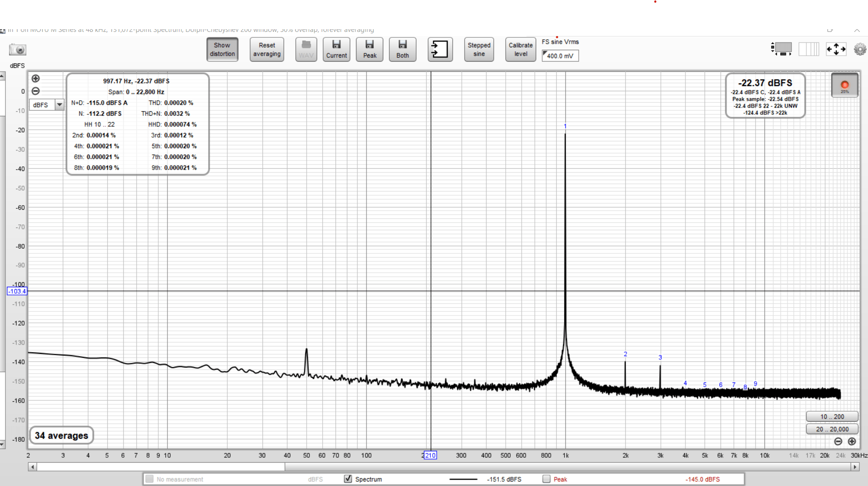Image resolution: width=868 pixels, height=486 pixels.
Task: Zoom out vertically with top-left minus icon
Action: tap(36, 91)
